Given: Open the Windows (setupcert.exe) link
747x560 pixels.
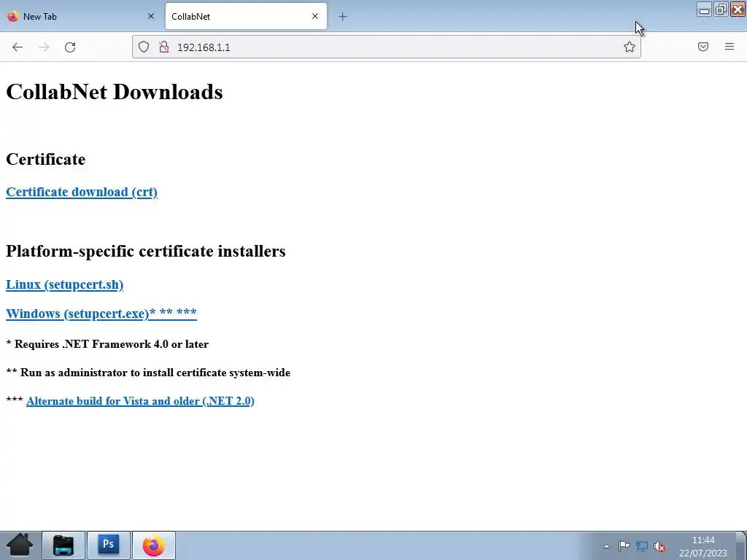Looking at the screenshot, I should (101, 314).
